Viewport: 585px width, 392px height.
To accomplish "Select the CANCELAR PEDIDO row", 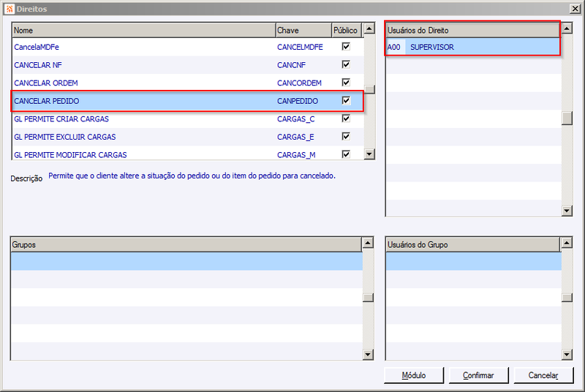I will (188, 101).
